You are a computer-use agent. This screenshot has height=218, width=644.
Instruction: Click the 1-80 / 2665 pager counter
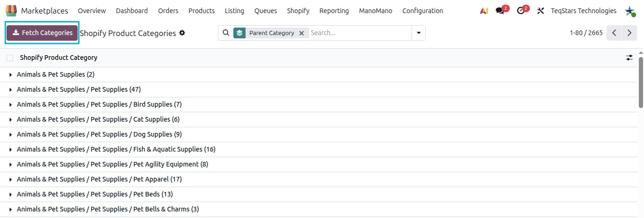pyautogui.click(x=586, y=33)
